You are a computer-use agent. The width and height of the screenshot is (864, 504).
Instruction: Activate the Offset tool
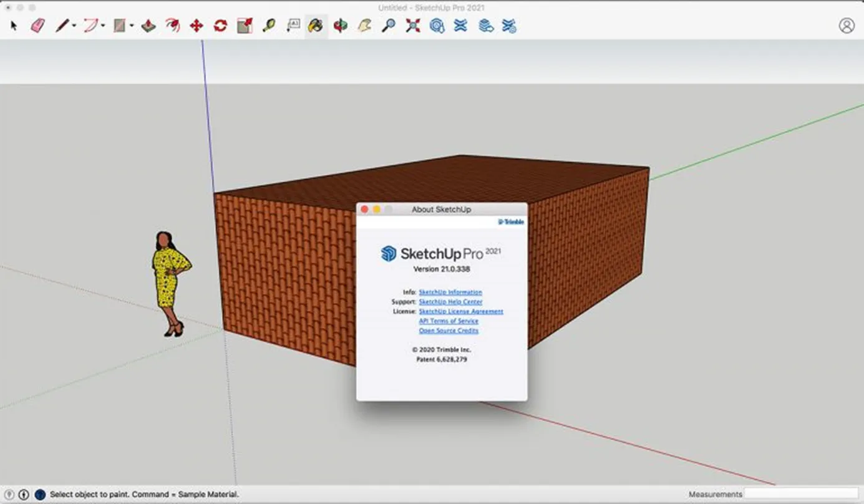[x=173, y=26]
